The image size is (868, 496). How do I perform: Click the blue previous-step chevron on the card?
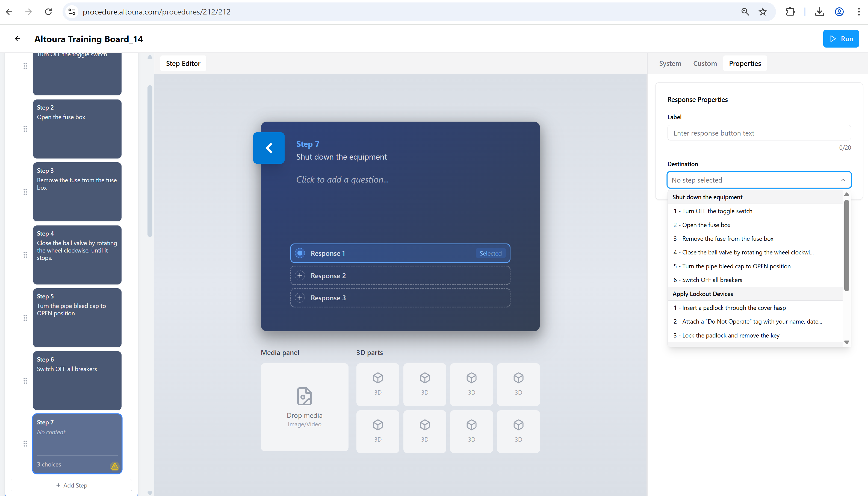(269, 148)
